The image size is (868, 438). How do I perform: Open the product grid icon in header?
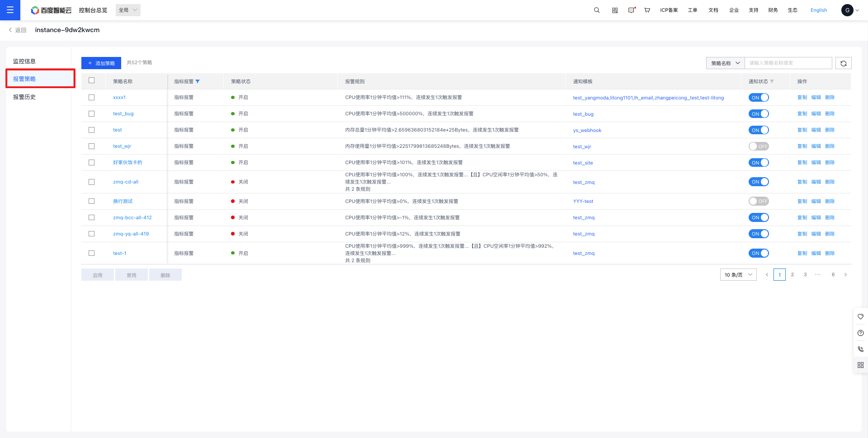615,10
